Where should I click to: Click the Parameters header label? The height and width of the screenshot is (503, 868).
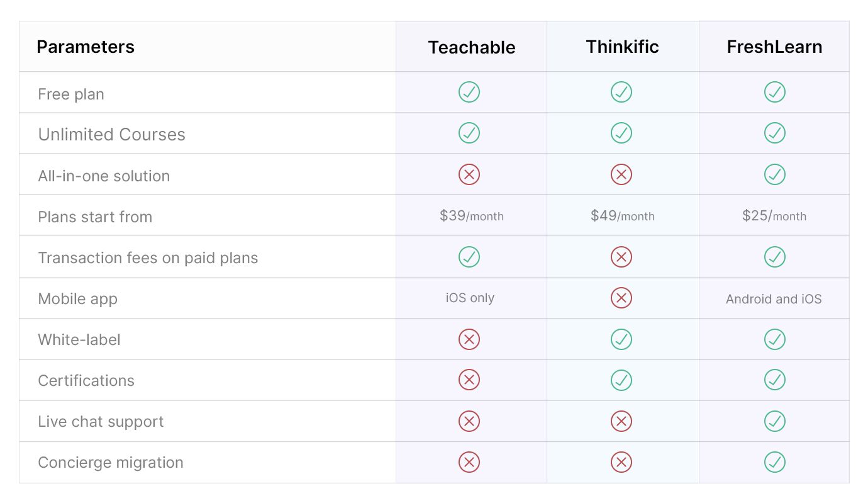click(86, 47)
